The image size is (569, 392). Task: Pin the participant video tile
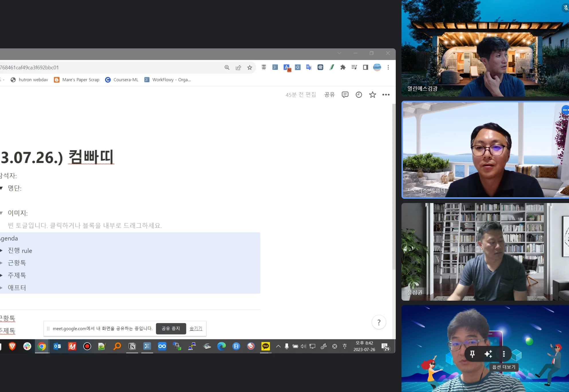coord(472,354)
